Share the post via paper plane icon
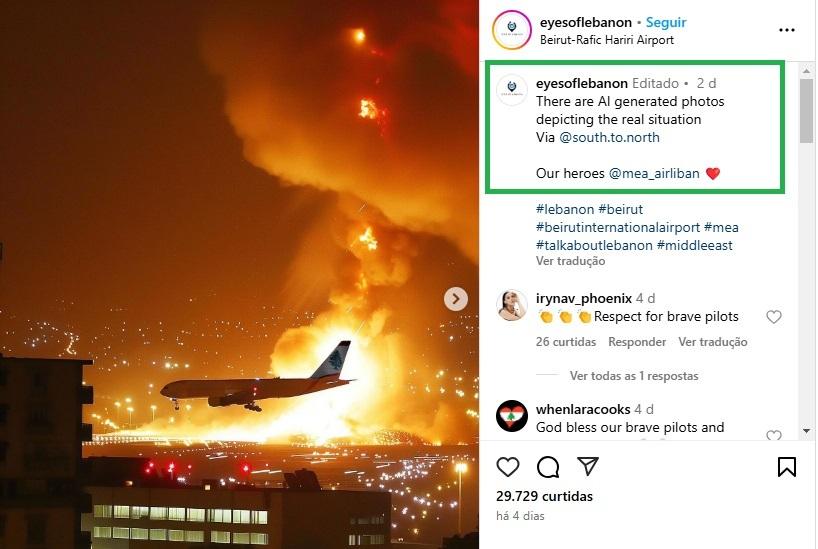Image resolution: width=818 pixels, height=549 pixels. pyautogui.click(x=587, y=466)
